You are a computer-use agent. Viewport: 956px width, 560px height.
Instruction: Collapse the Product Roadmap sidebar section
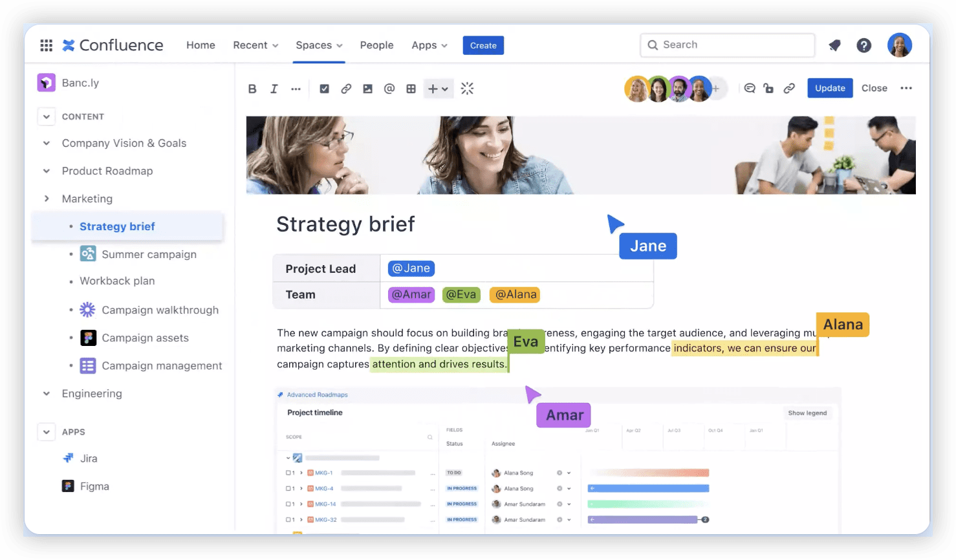coord(46,171)
